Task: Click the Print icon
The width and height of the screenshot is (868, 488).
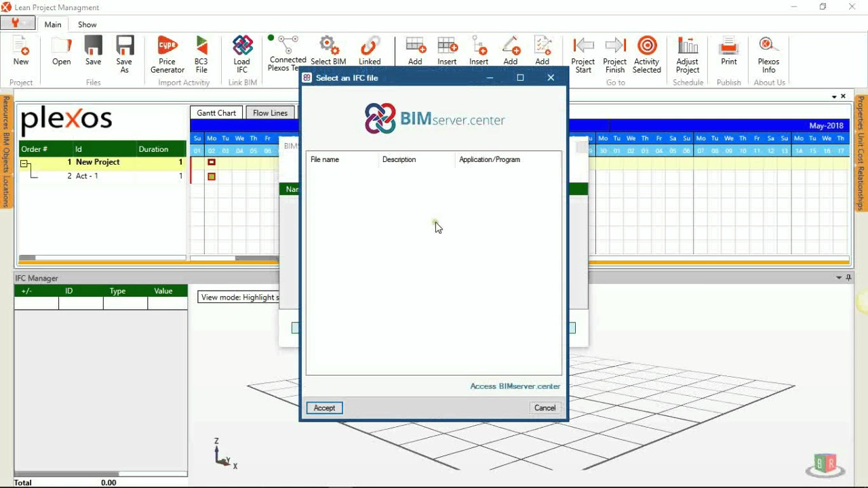Action: click(729, 46)
